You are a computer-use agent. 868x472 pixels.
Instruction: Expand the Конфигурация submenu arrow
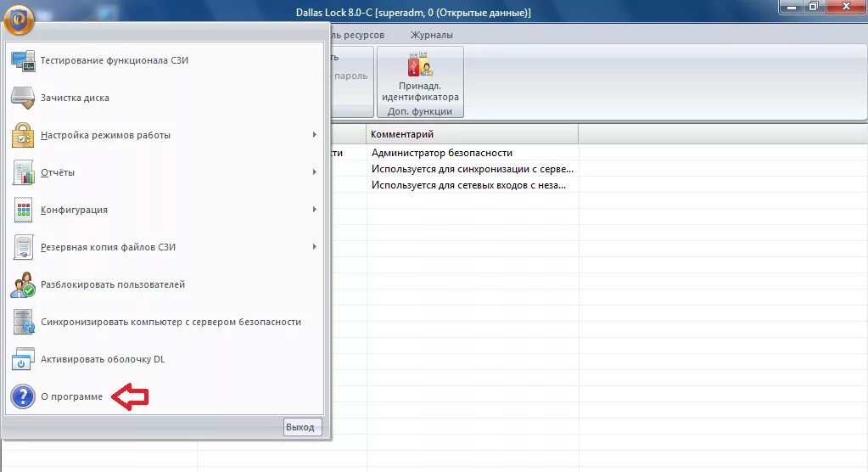pos(314,210)
